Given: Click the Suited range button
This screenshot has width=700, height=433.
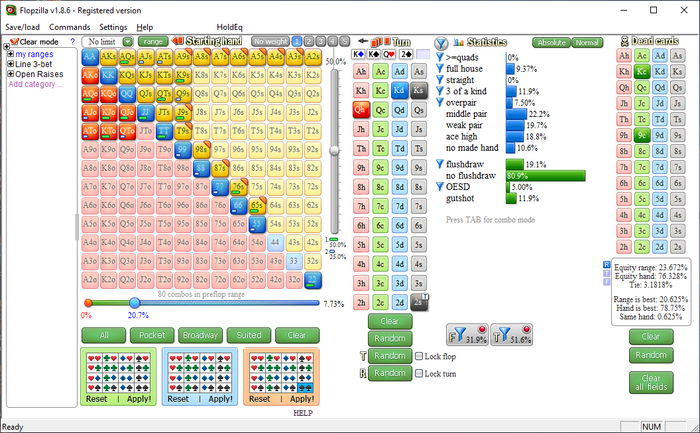Looking at the screenshot, I should (249, 335).
